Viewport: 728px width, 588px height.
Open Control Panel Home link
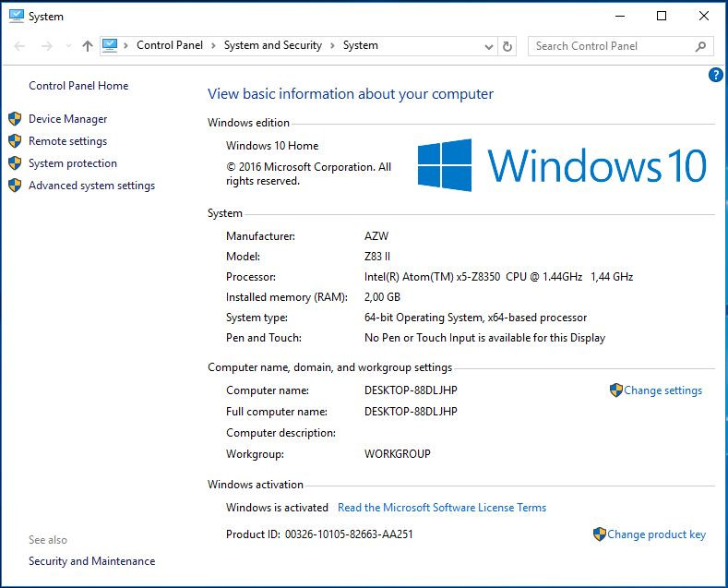78,86
